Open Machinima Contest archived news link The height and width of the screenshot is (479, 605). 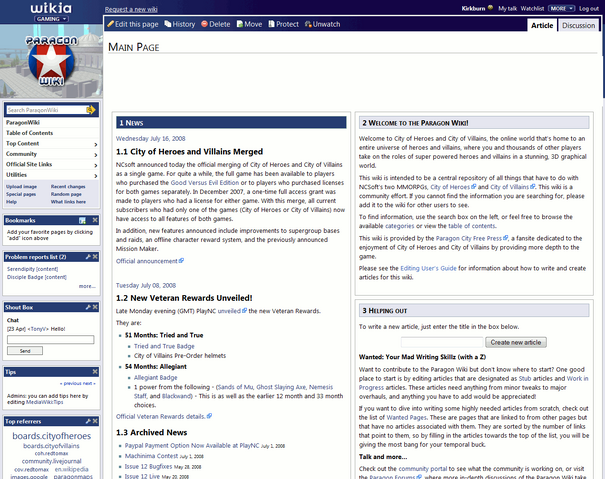click(x=151, y=456)
